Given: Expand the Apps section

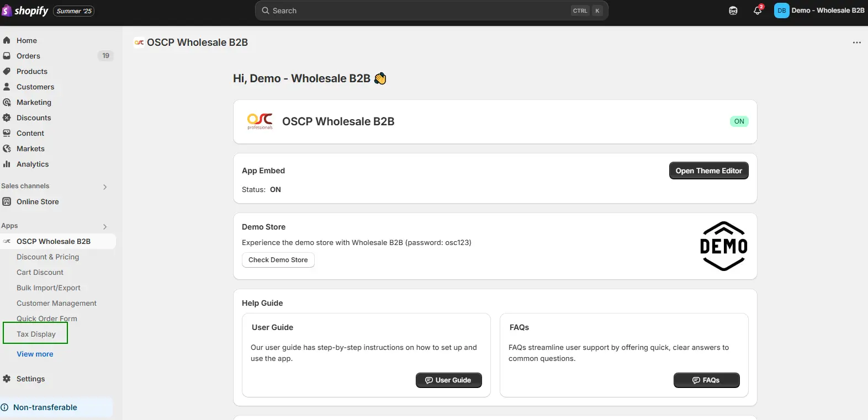Looking at the screenshot, I should click(105, 226).
